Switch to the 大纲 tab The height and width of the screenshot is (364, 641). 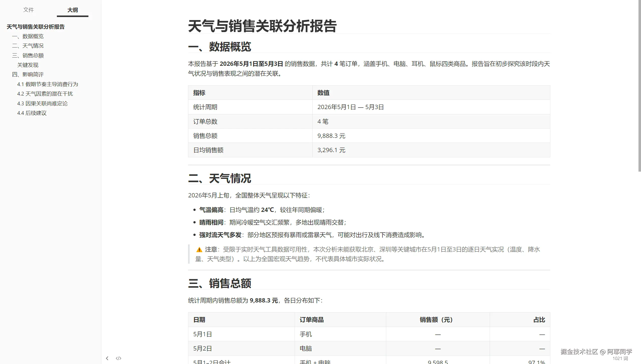click(x=73, y=10)
